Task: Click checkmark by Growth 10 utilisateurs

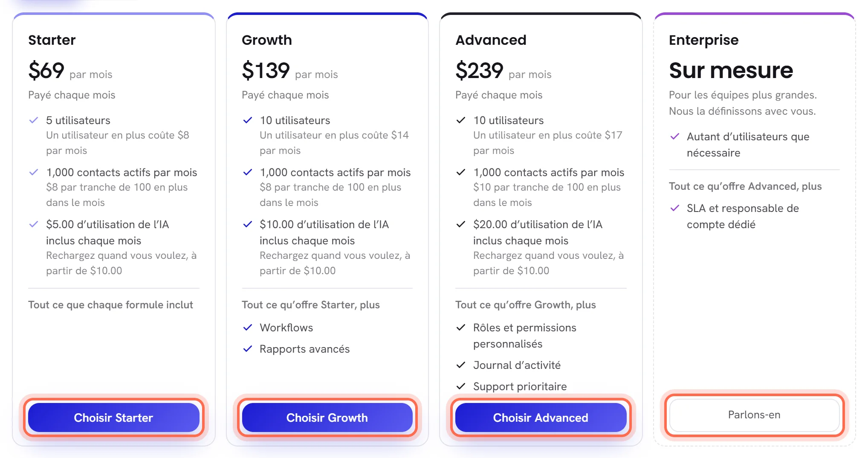Action: click(247, 120)
